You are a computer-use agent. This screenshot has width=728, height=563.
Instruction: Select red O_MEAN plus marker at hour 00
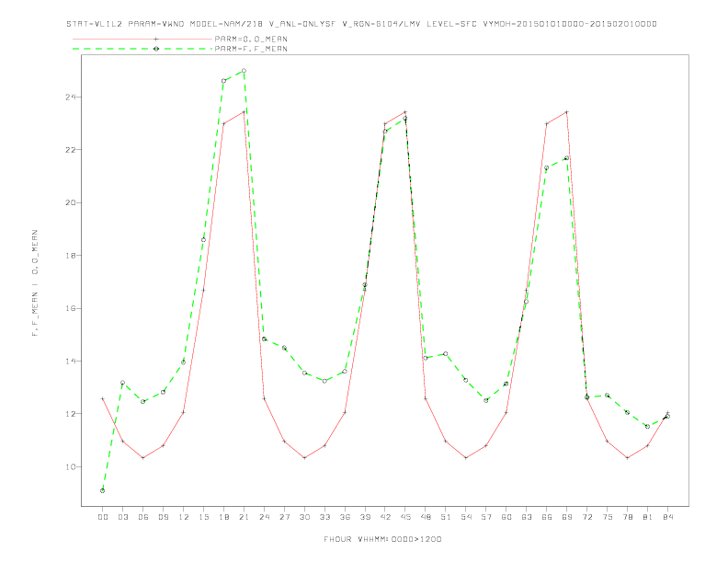click(103, 398)
